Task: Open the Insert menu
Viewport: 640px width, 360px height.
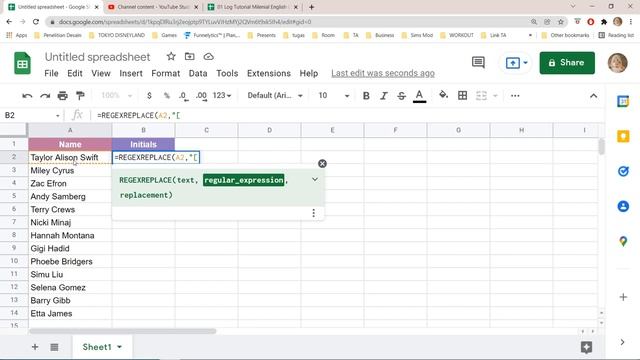Action: point(131,73)
